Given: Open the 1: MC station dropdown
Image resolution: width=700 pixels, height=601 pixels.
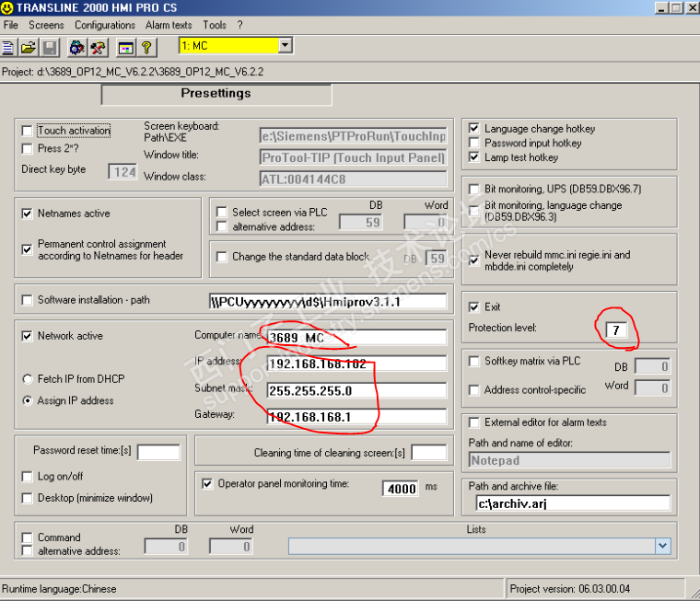Looking at the screenshot, I should (x=285, y=45).
